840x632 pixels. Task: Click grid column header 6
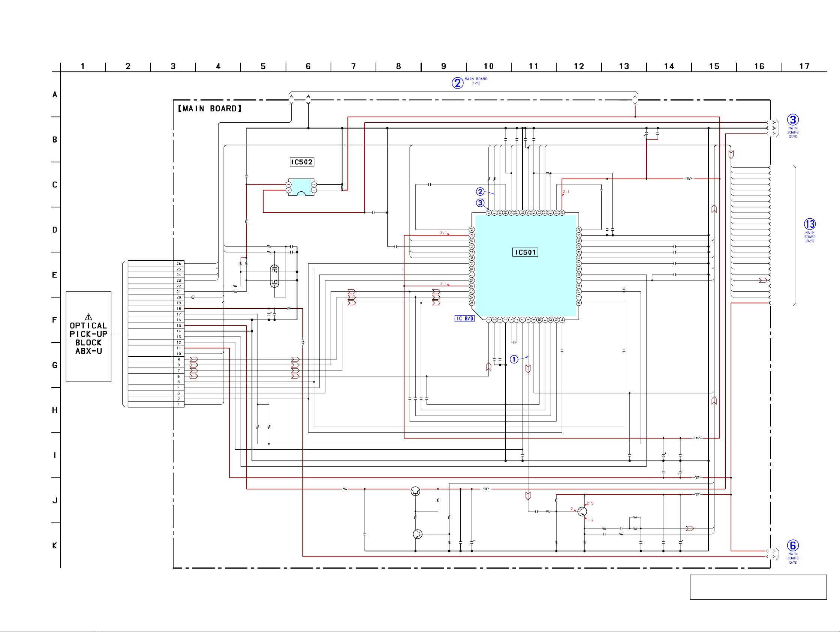pos(308,66)
